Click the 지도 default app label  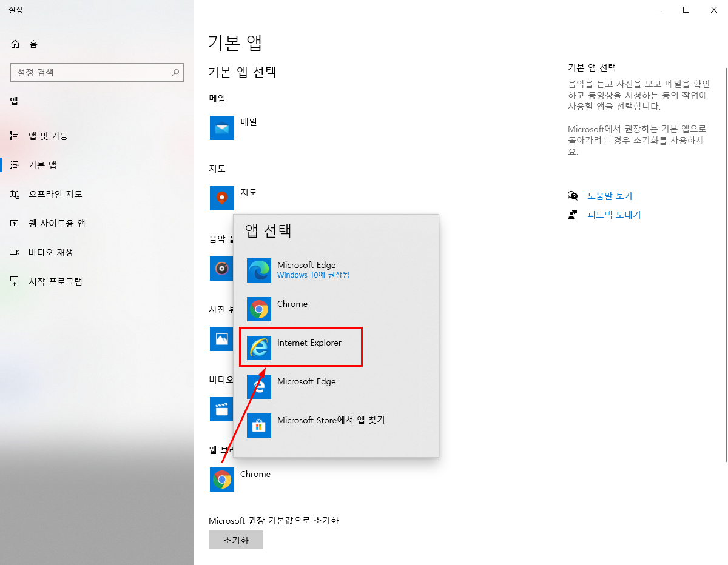click(249, 192)
